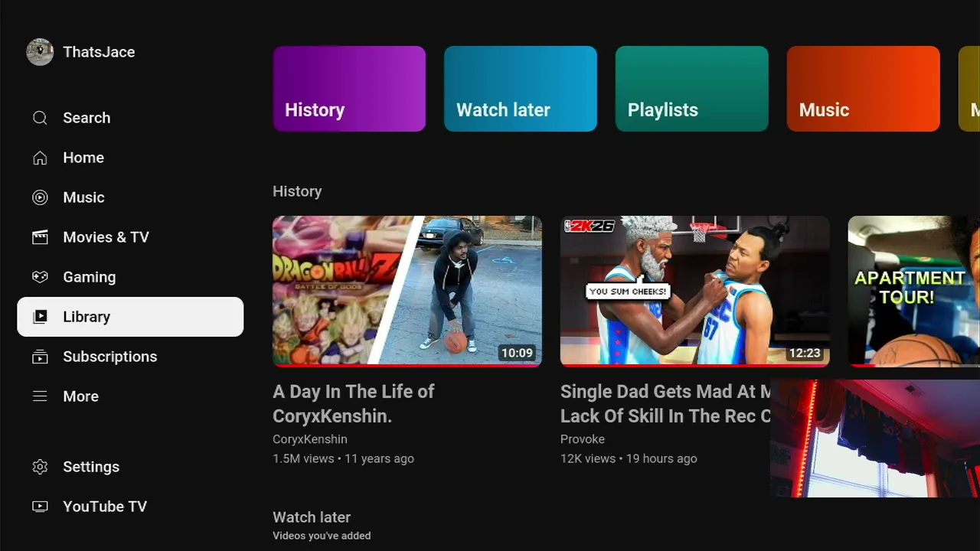Screen dimensions: 980x551
Task: Open the orange Music tile
Action: 864,89
